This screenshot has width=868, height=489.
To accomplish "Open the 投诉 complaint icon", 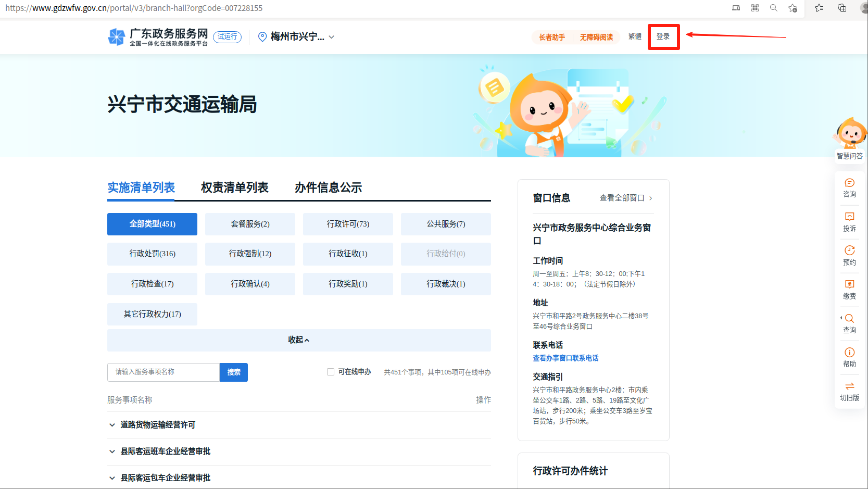I will [849, 217].
